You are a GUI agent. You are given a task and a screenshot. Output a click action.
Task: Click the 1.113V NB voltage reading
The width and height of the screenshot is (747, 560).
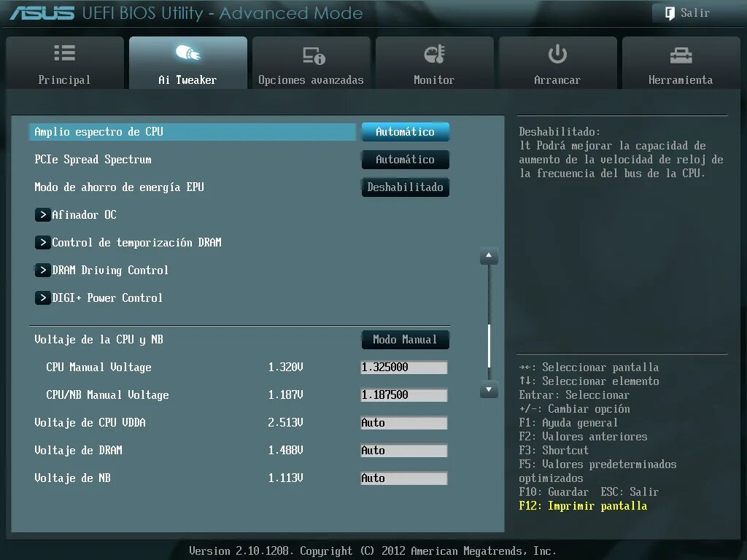[285, 478]
